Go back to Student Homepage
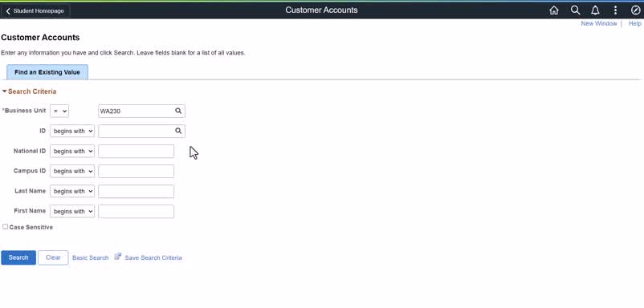Viewport: 644px width, 308px height. [x=35, y=11]
